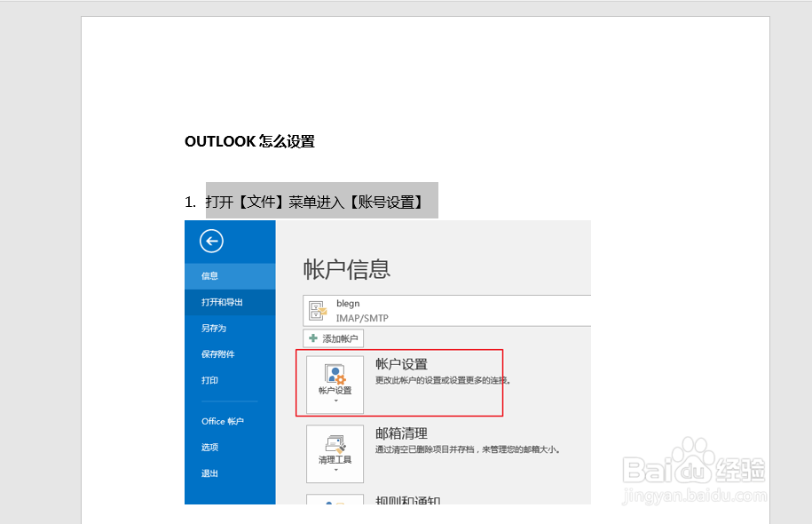The width and height of the screenshot is (812, 524).
Task: Select the 信息 menu item
Action: 230,275
